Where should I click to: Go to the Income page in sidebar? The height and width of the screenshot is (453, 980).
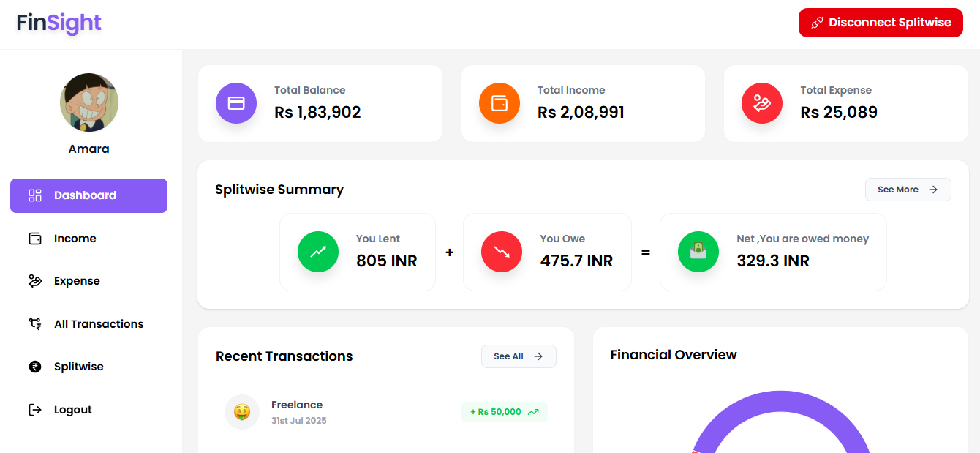tap(88, 239)
